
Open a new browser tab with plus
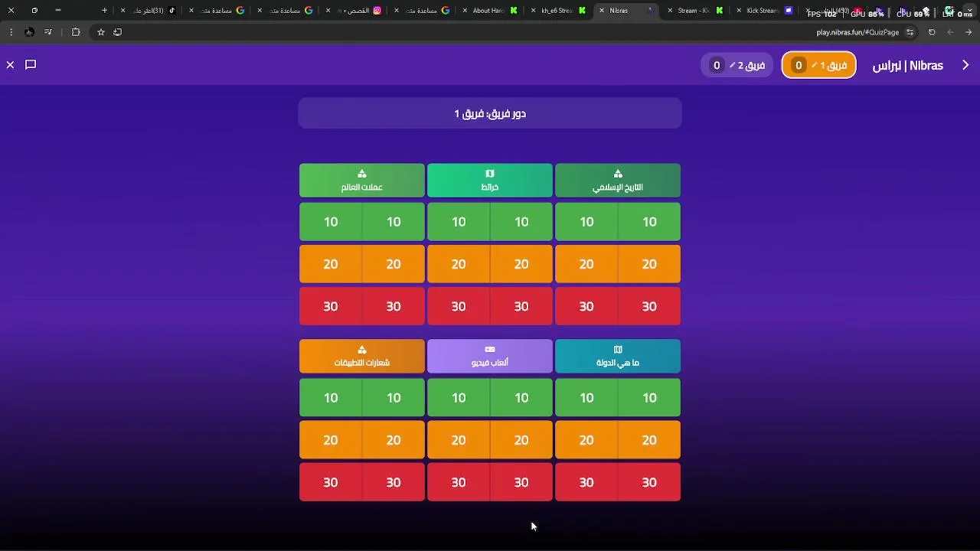(x=105, y=11)
